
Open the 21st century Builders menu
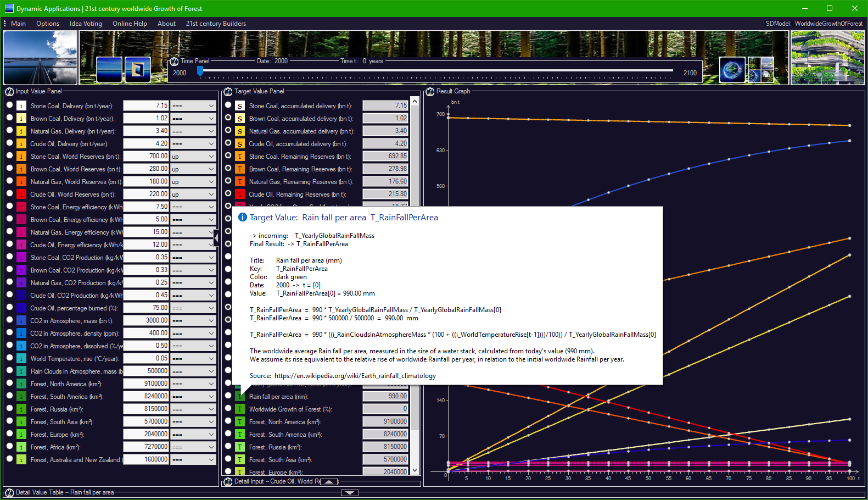(216, 24)
